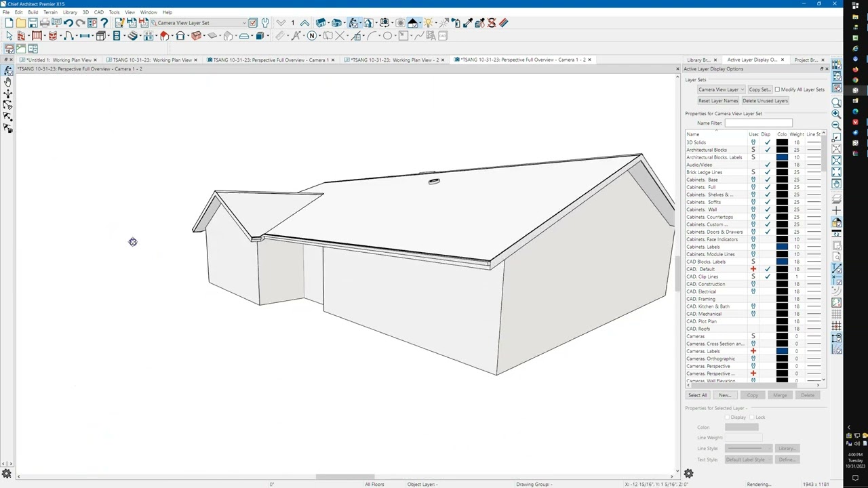Open Camera View Layer Set dropdown in toolbar
This screenshot has height=488, width=868.
point(199,22)
